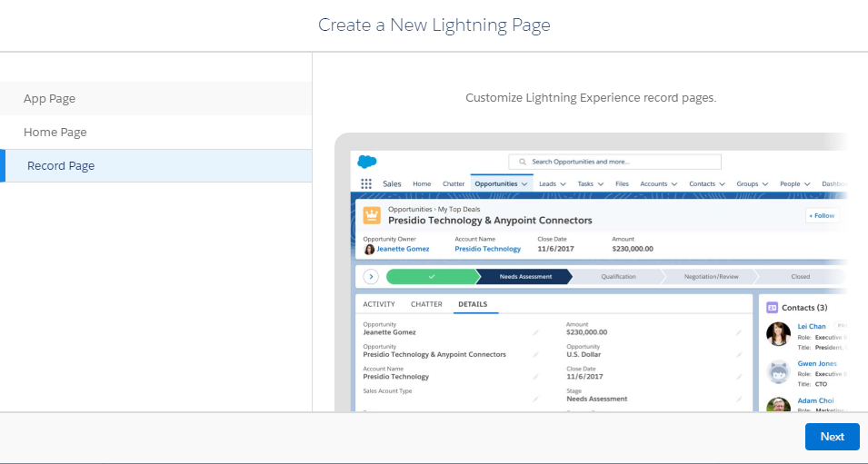Click the Presidio Technology & Anypoint Connectors title
The width and height of the screenshot is (868, 464).
point(490,220)
